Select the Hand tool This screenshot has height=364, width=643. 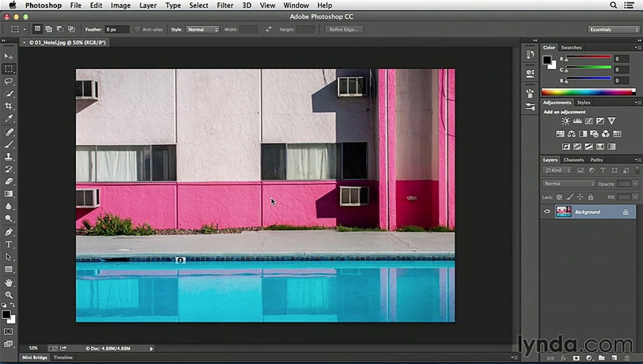(x=9, y=283)
